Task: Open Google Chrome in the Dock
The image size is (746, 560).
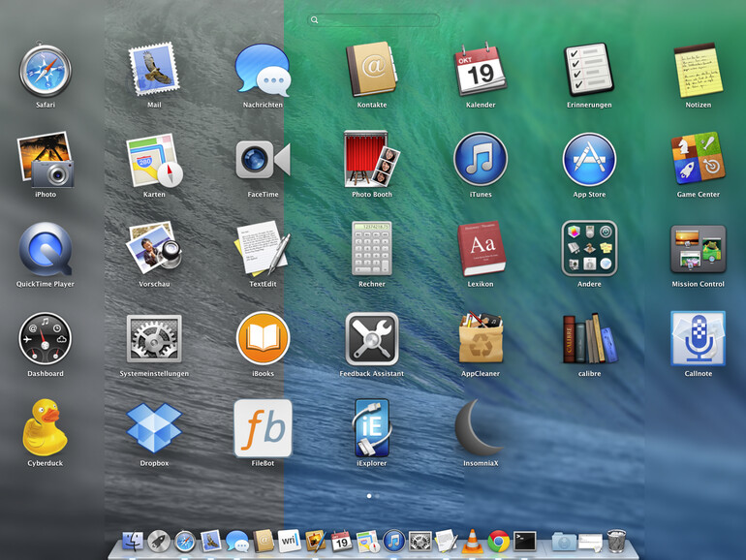Action: point(498,542)
